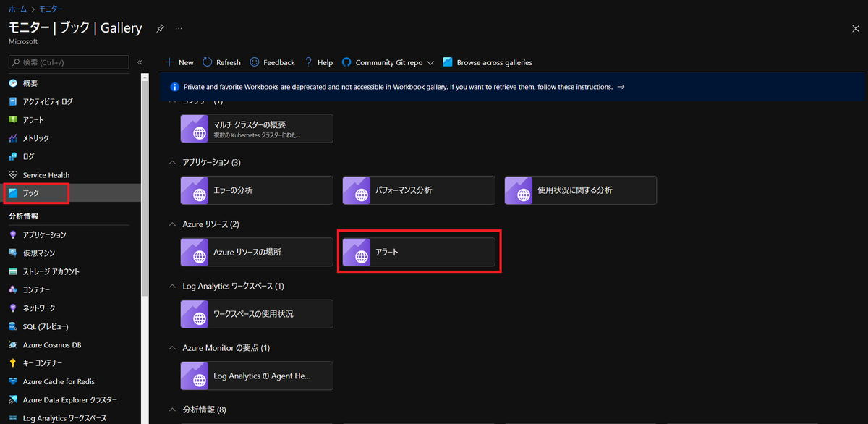Viewport: 868px width, 424px height.
Task: Open the ワークスペースの使用状況 workbook
Action: 257,314
